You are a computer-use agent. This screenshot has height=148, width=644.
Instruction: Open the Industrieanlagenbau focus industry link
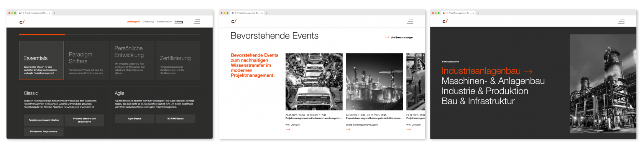click(x=481, y=71)
